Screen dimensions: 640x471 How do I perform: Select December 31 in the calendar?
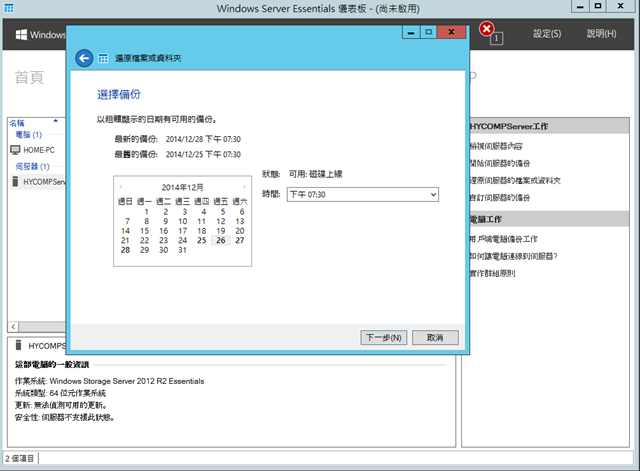pos(182,250)
